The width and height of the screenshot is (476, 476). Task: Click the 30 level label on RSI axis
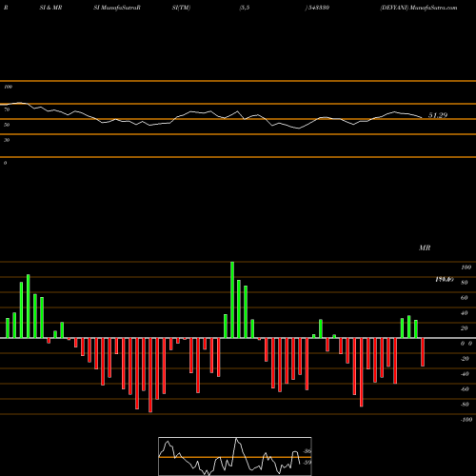click(x=7, y=140)
